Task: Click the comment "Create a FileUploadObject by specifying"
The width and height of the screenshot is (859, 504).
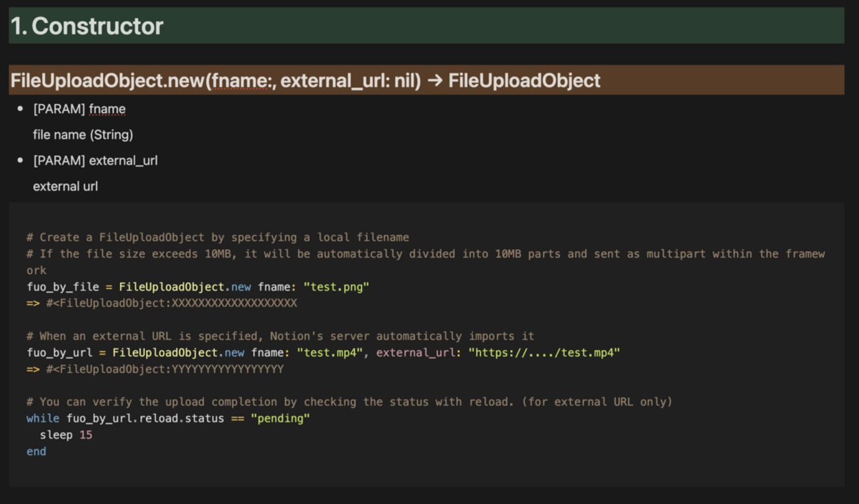Action: point(218,237)
